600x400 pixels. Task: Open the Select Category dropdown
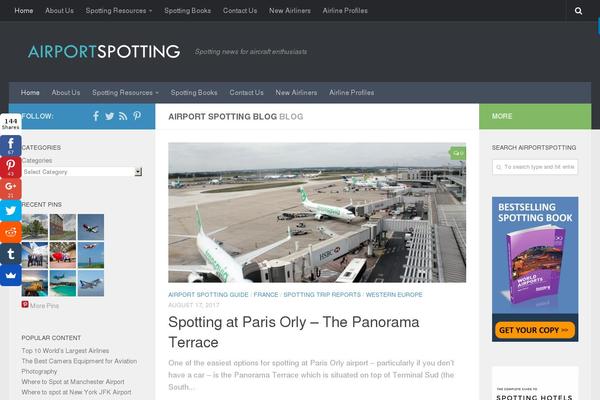point(82,172)
